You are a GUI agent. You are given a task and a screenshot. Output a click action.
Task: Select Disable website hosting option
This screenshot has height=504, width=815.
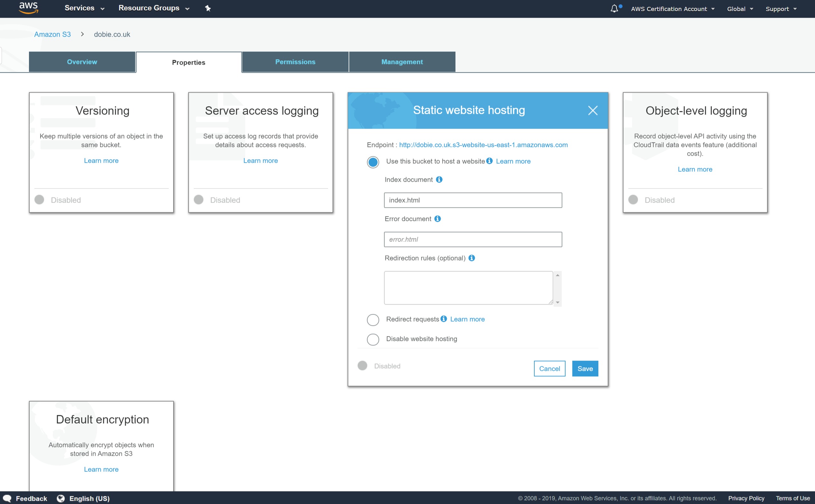tap(373, 339)
